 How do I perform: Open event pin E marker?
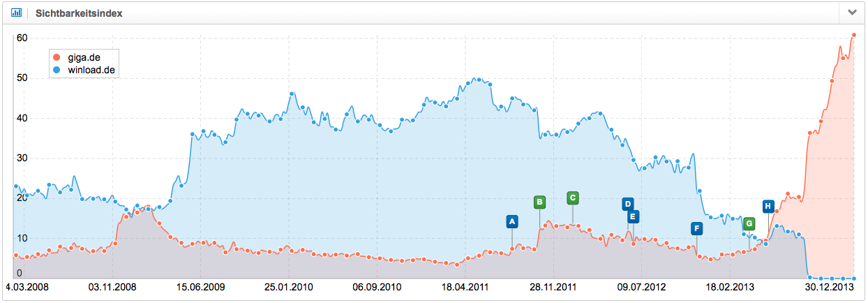click(633, 216)
